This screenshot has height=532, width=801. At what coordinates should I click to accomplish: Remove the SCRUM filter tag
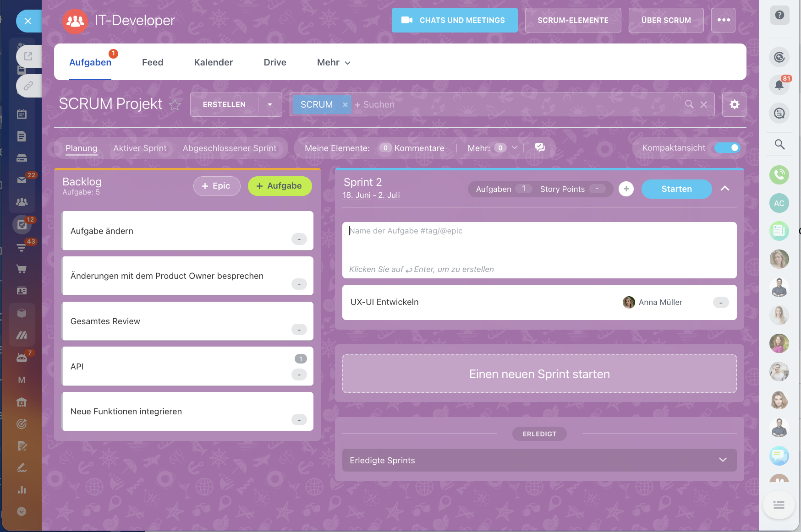tap(345, 105)
